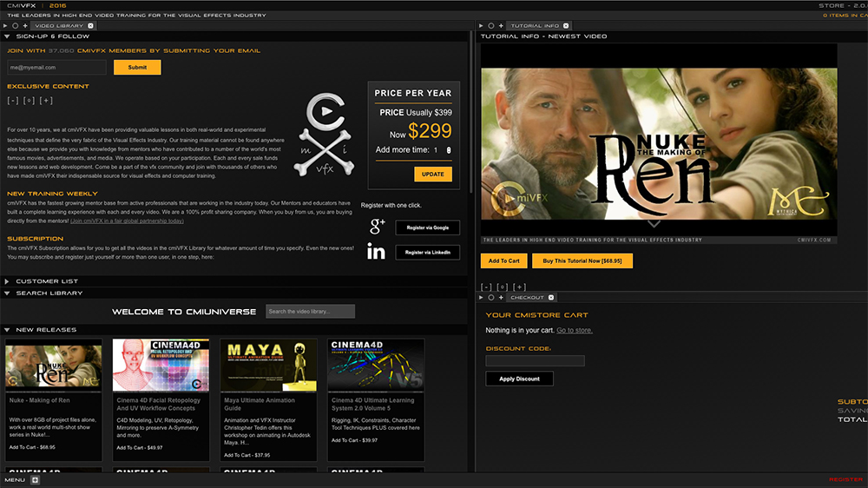Click the Discount Code input field
Screen dimensions: 868x488
click(x=535, y=360)
